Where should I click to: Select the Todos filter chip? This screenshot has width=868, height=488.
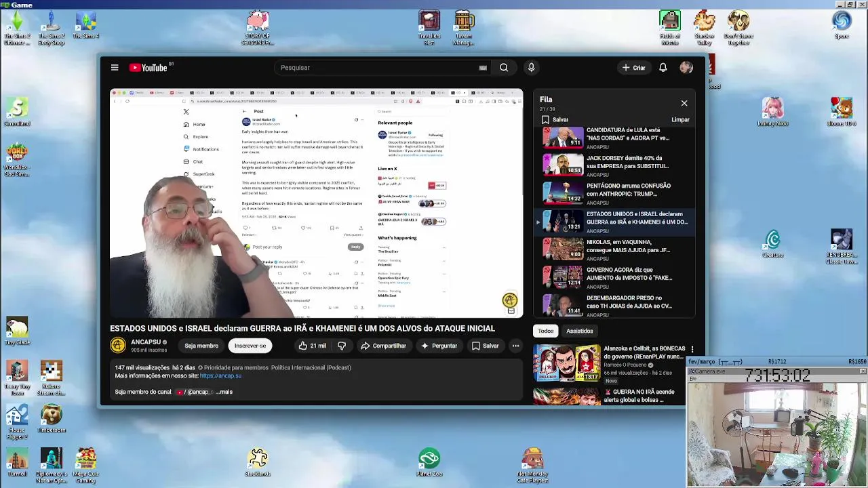point(546,331)
